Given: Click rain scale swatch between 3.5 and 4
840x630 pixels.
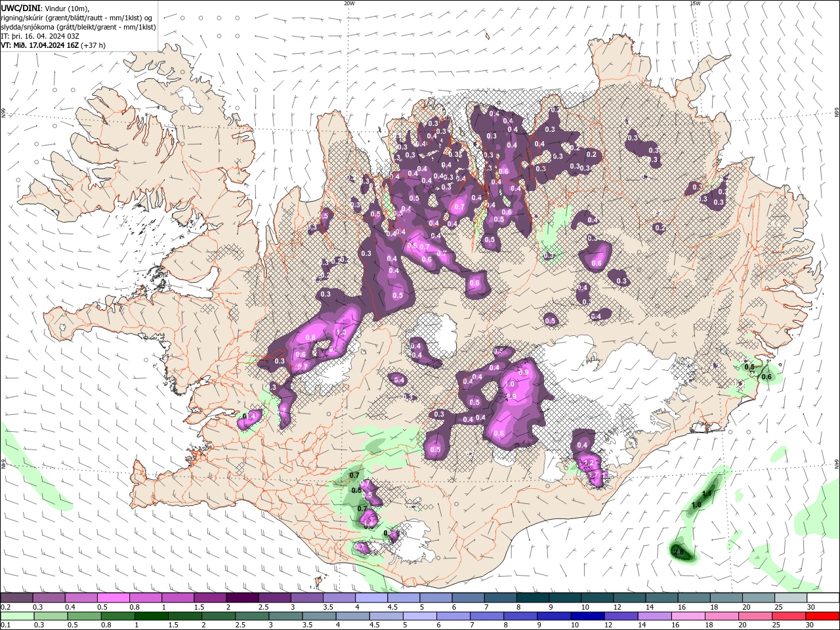Looking at the screenshot, I should [320, 616].
